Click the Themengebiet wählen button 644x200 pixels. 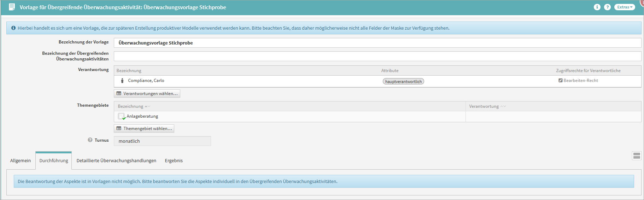coord(144,129)
